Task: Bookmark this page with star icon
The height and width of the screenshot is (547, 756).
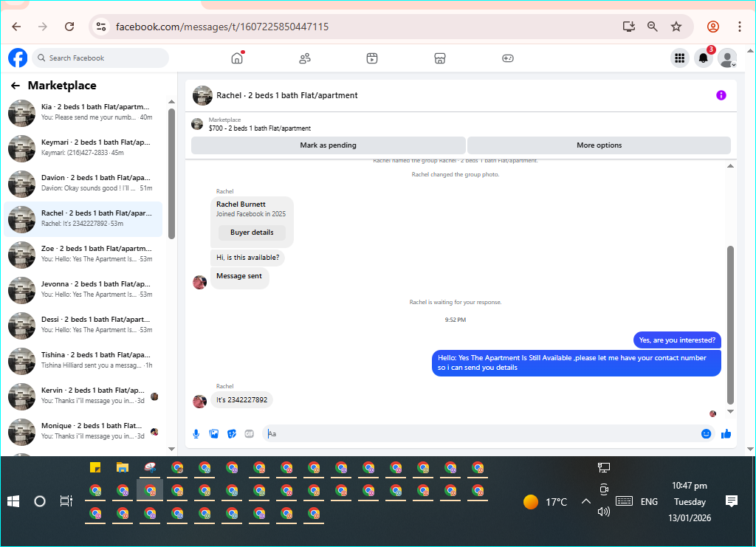Action: [676, 27]
